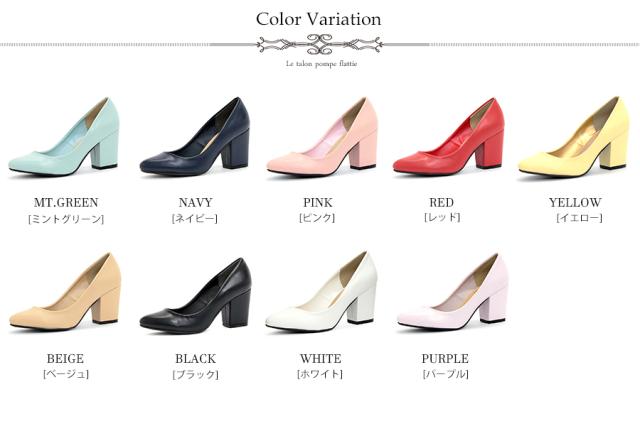Click the Color Variation heading
Image resolution: width=640 pixels, height=426 pixels.
click(x=319, y=19)
